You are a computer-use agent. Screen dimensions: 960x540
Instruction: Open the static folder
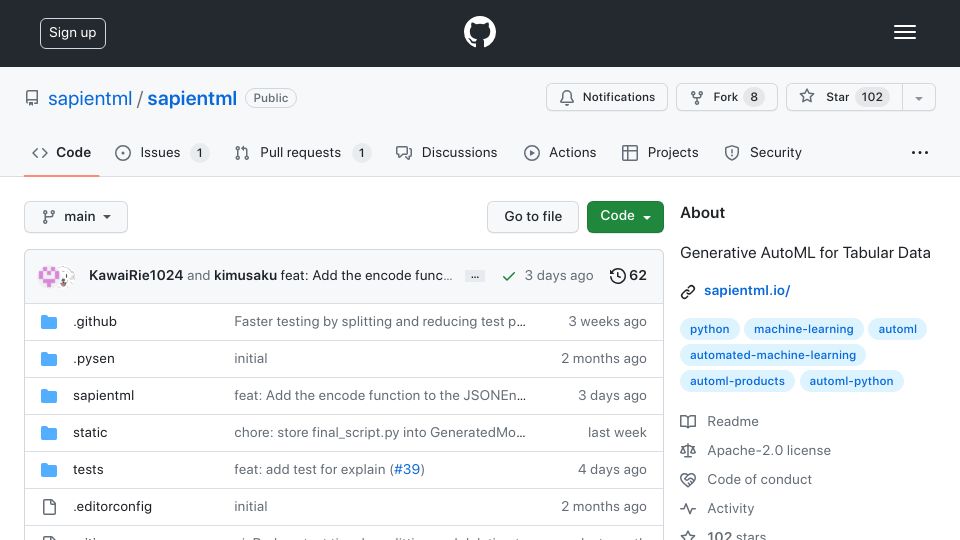(90, 432)
